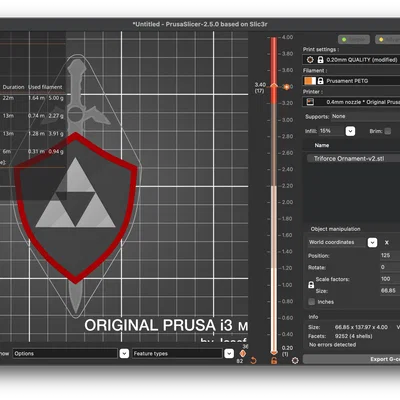
Task: Click the orange undo arrow icon
Action: click(253, 360)
